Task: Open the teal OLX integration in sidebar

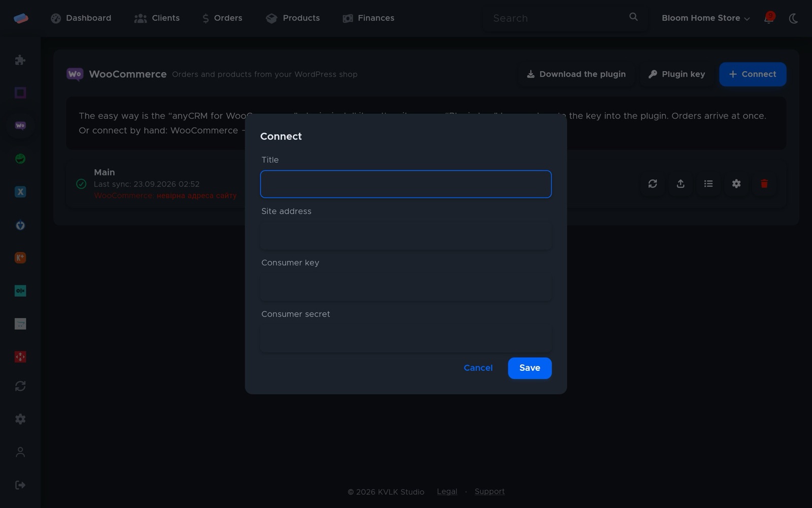Action: (20, 291)
